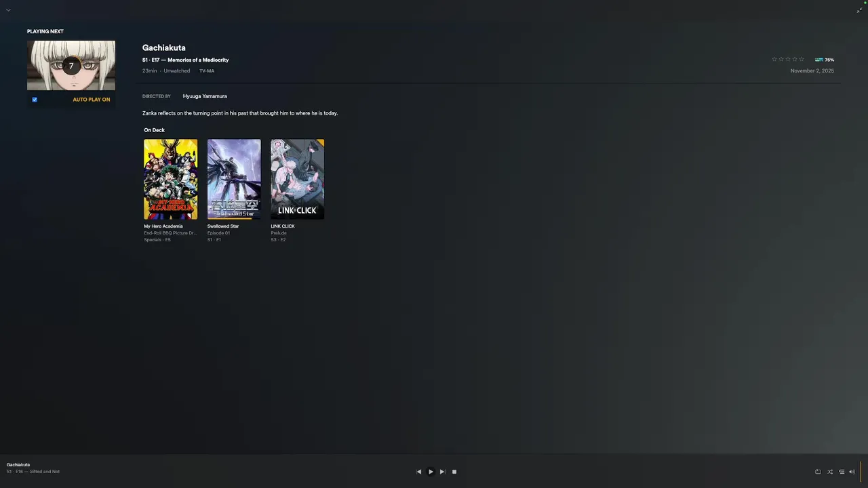The image size is (868, 488).
Task: Click the On Deck heading
Action: (x=154, y=130)
